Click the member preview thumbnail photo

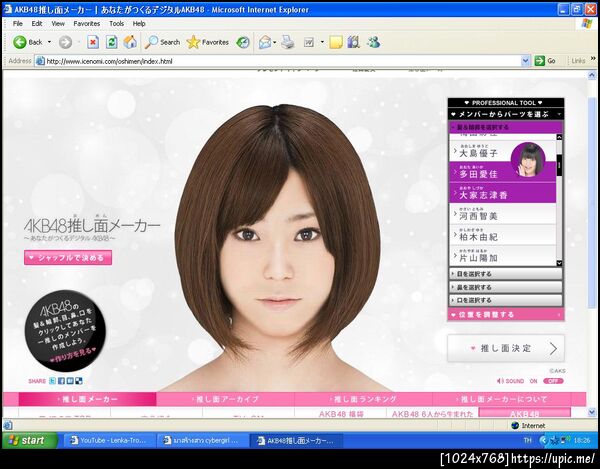point(528,160)
